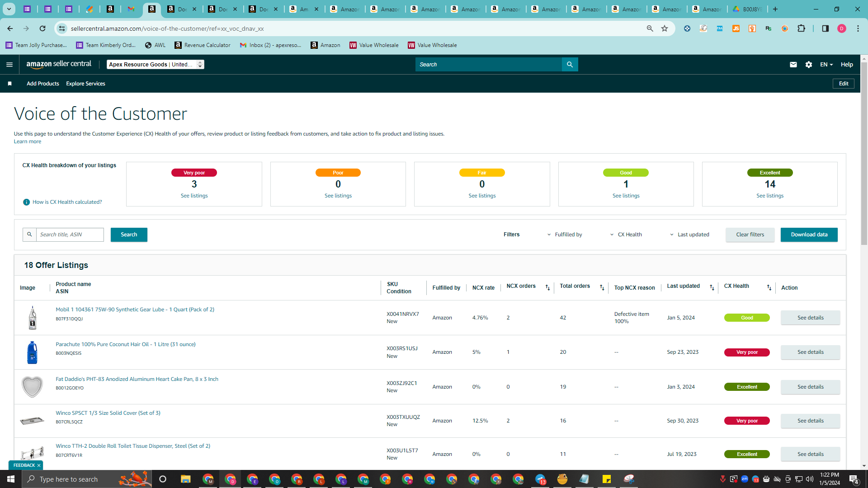Click the Search title, ASIN input field
The image size is (868, 488).
[70, 235]
